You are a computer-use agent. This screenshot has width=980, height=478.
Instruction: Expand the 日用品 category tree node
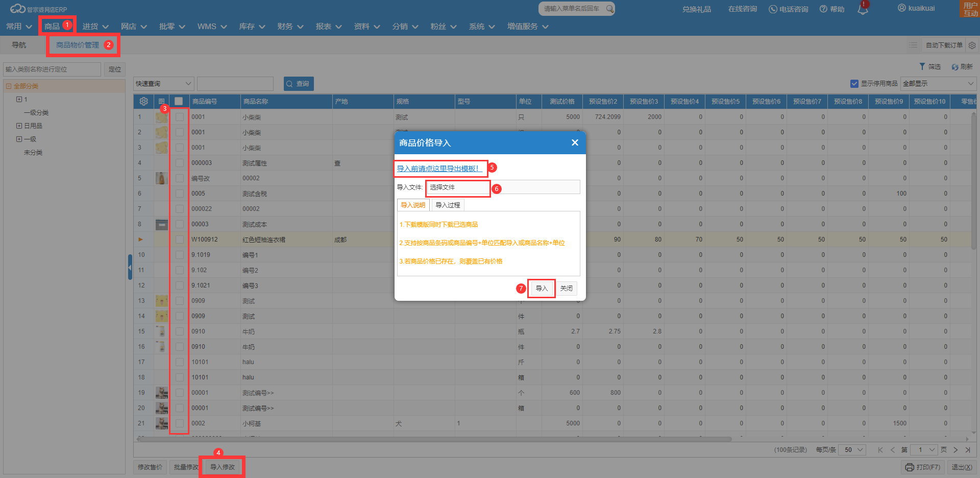click(19, 126)
